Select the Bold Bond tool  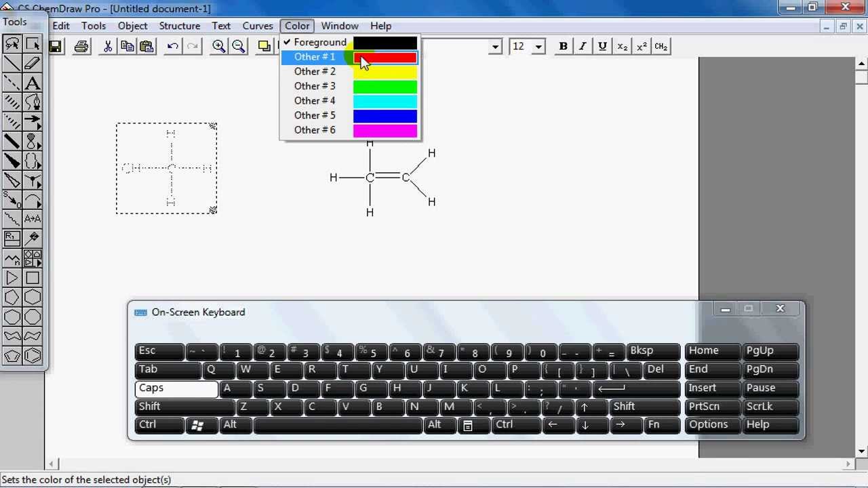click(x=12, y=142)
